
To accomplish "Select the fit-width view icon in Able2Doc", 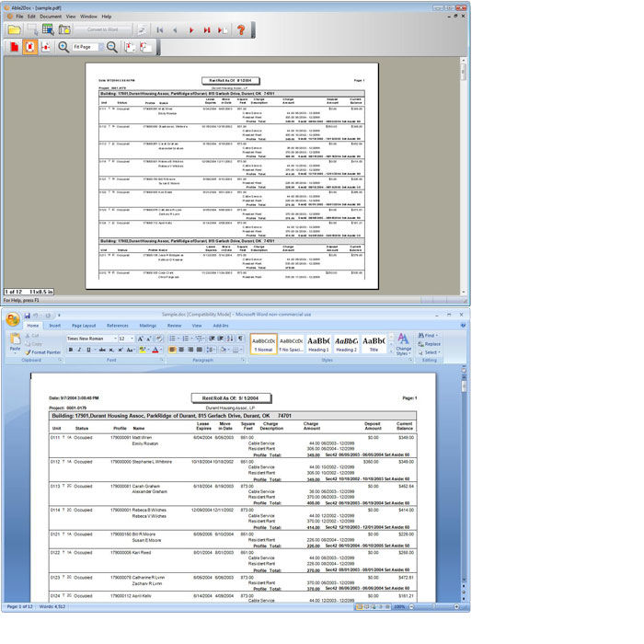I will pos(46,47).
